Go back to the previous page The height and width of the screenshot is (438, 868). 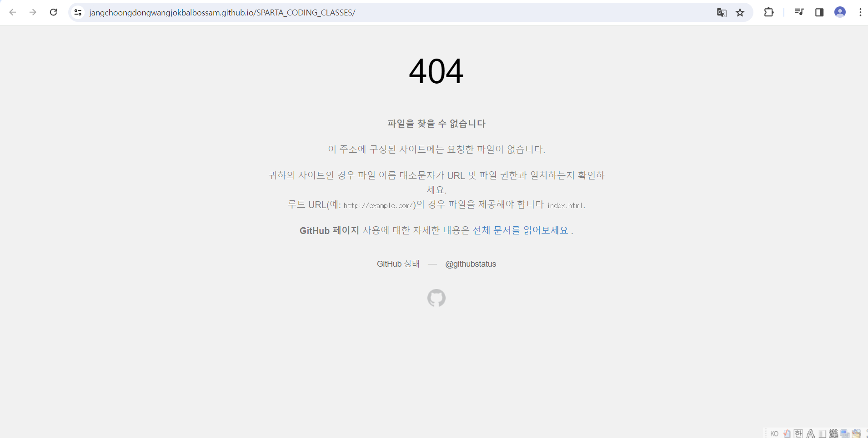(x=13, y=12)
